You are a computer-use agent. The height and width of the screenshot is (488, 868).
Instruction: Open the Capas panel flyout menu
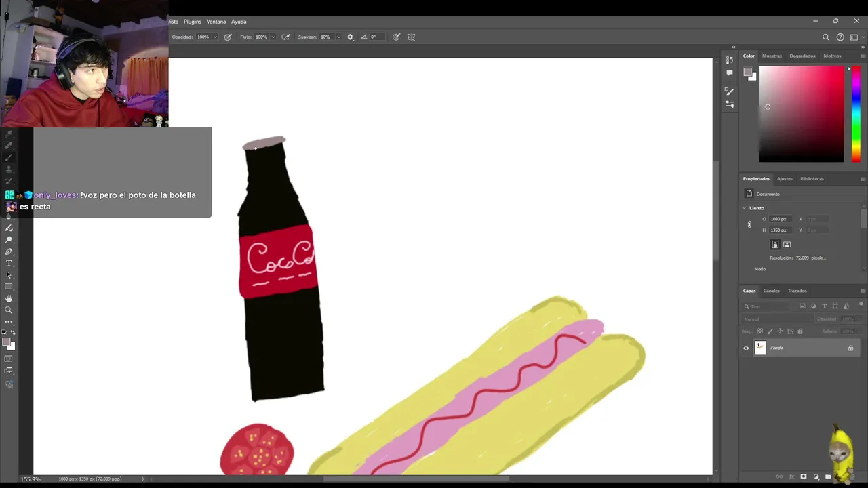tap(863, 291)
